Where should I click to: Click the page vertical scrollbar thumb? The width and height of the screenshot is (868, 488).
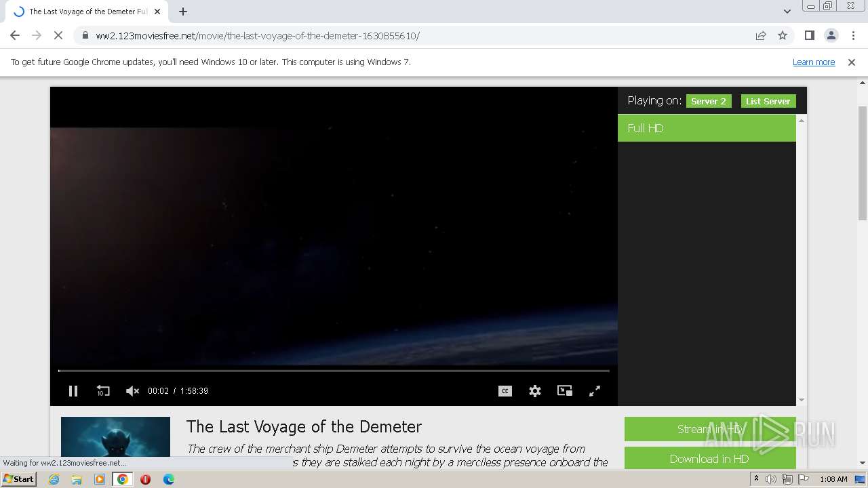[863, 163]
